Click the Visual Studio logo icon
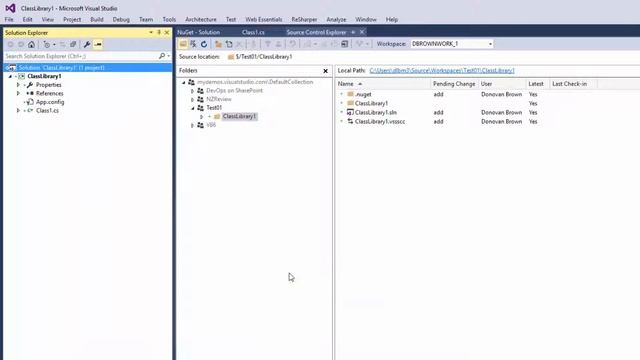Screen dimensions: 640x360 pyautogui.click(x=11, y=8)
